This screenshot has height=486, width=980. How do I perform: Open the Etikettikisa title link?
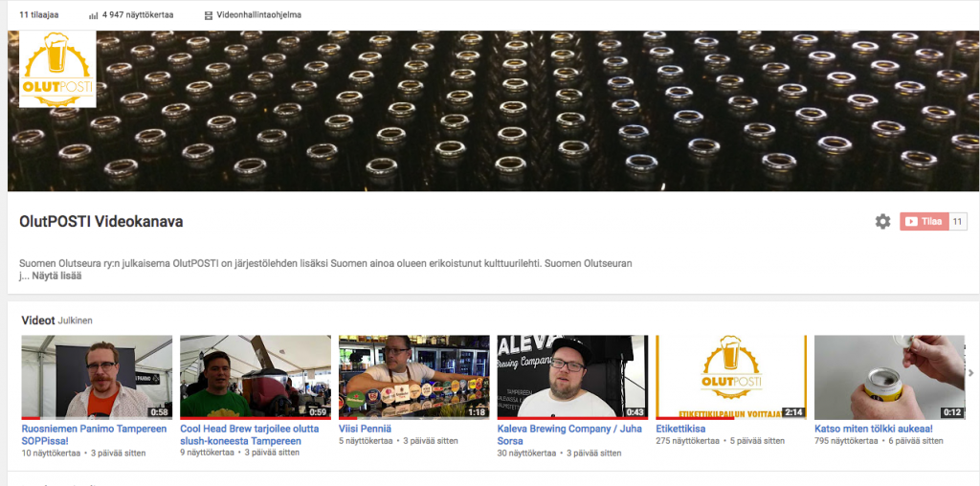680,430
